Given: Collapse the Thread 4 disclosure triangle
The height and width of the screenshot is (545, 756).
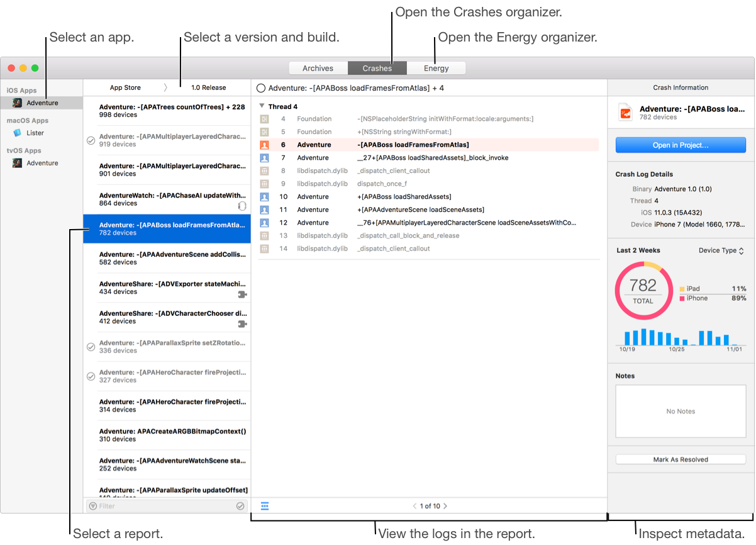Looking at the screenshot, I should [x=262, y=106].
